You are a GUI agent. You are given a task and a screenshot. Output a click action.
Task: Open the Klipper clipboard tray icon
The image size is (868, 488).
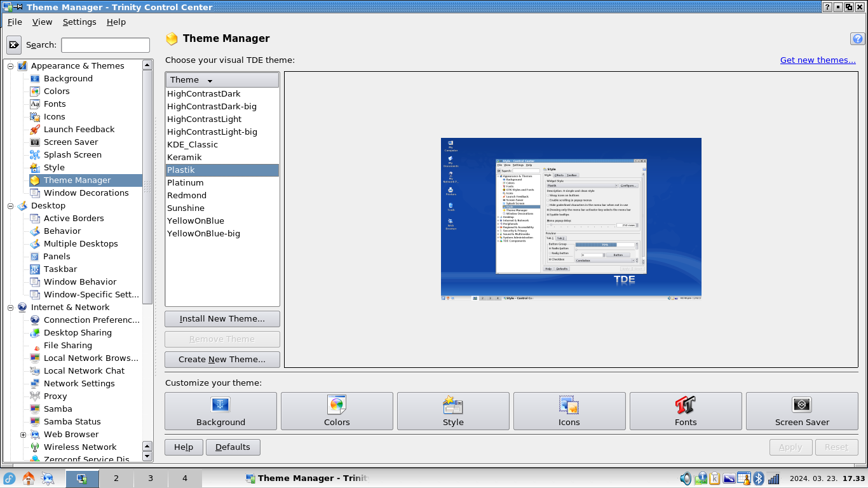(x=715, y=478)
